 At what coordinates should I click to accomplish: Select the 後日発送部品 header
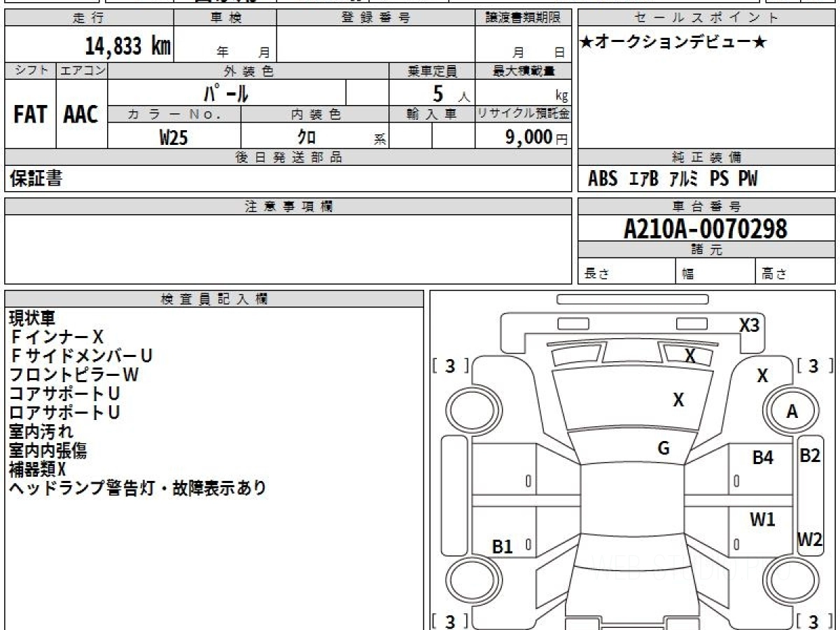pyautogui.click(x=288, y=157)
